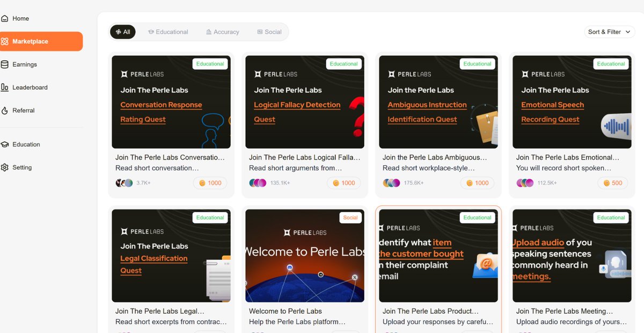Click the Leaderboard chart icon

pos(4,88)
